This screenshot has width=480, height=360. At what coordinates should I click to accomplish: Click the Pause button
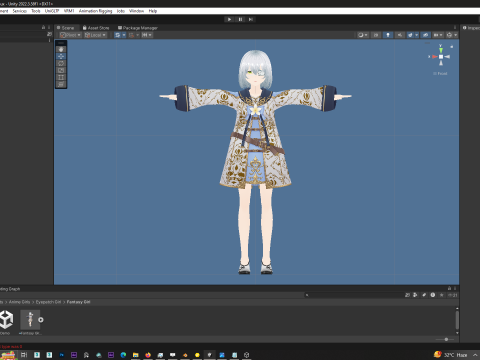point(240,19)
